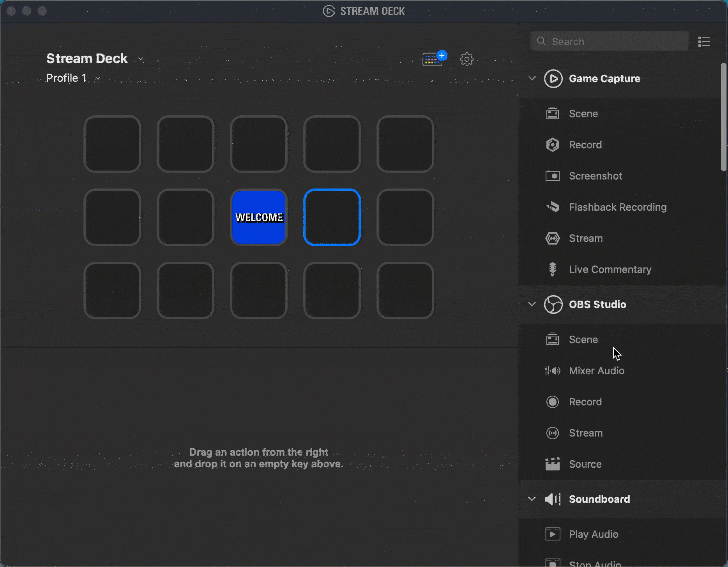Open the Profile 1 dropdown

click(x=73, y=78)
